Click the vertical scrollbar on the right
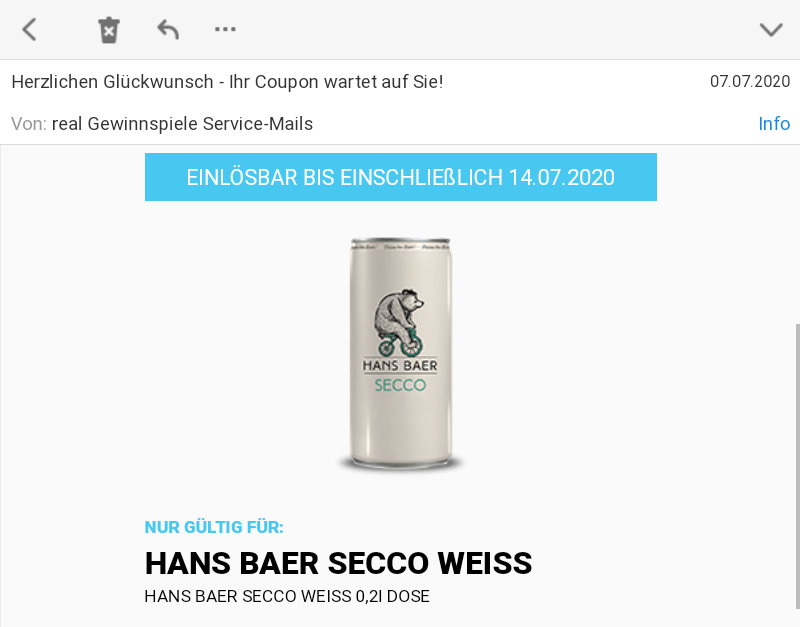This screenshot has width=800, height=627. point(797,466)
